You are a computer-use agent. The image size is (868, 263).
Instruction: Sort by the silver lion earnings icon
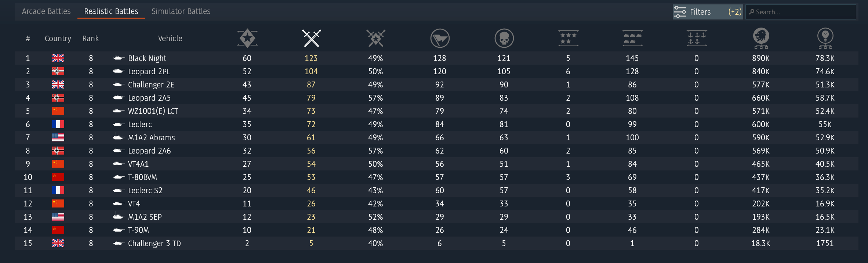tap(761, 38)
